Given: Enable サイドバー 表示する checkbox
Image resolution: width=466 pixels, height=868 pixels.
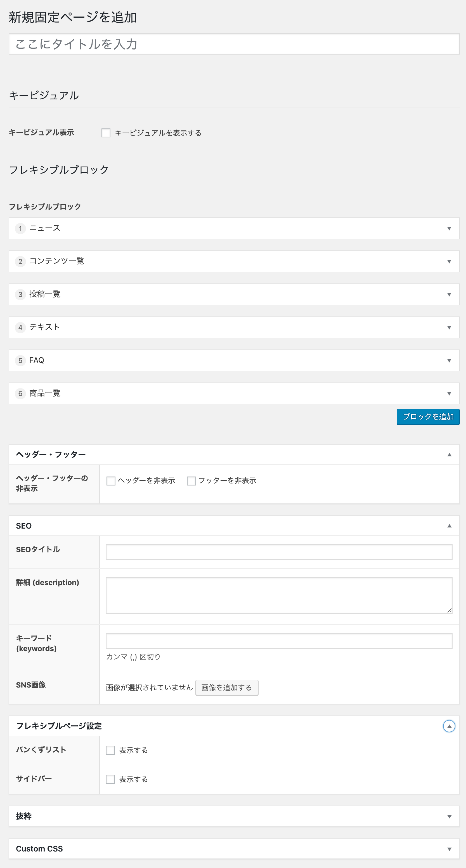Looking at the screenshot, I should (110, 779).
